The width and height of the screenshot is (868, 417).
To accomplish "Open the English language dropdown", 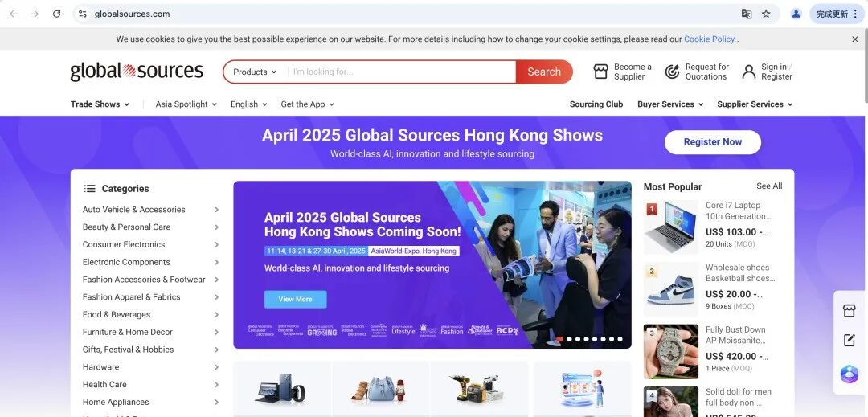I will (248, 104).
